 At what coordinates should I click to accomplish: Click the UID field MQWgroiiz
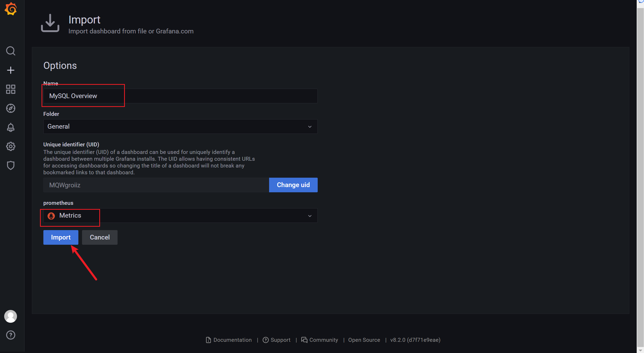tap(156, 185)
